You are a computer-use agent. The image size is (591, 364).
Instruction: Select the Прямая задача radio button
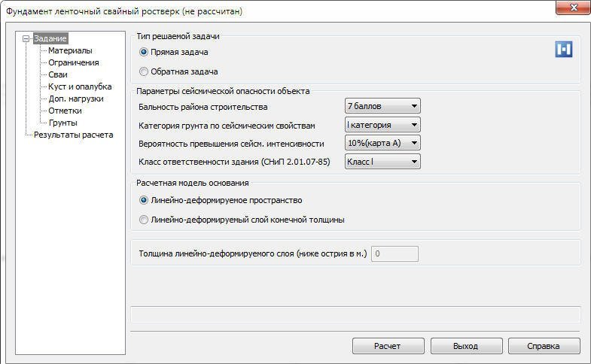pyautogui.click(x=144, y=52)
